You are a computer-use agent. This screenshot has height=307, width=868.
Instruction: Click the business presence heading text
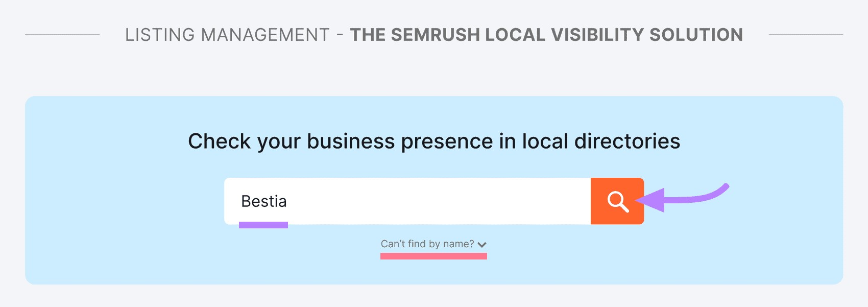tap(434, 141)
